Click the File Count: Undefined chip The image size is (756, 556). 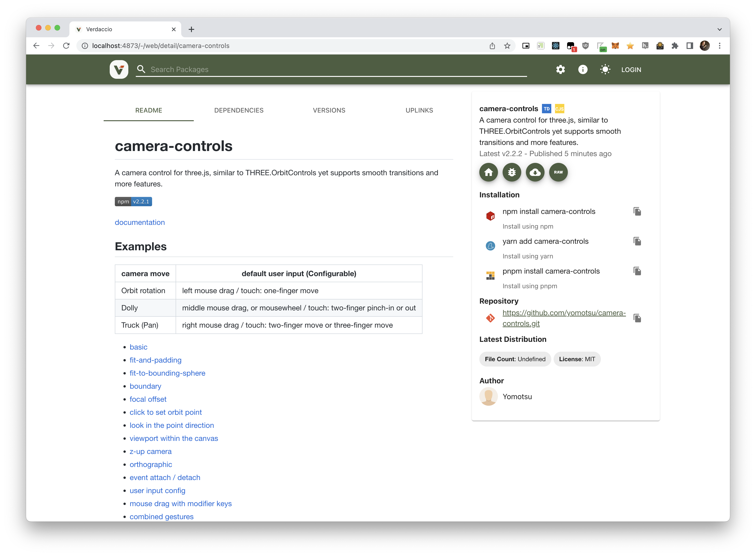515,359
